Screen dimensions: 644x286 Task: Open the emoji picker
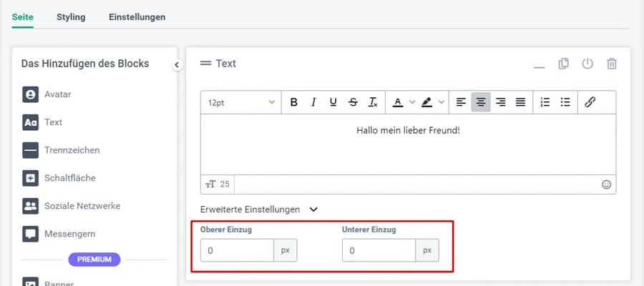[x=607, y=184]
